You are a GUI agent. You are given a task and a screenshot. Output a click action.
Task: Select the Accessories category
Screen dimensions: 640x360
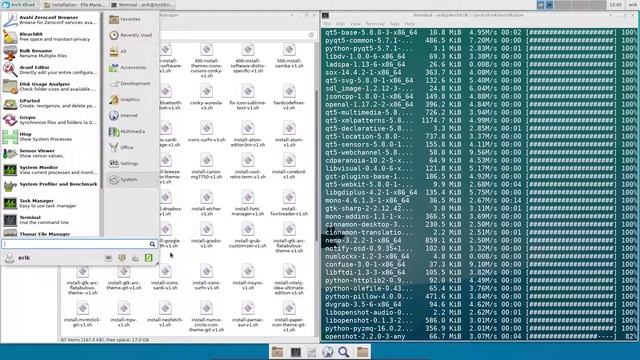point(131,67)
